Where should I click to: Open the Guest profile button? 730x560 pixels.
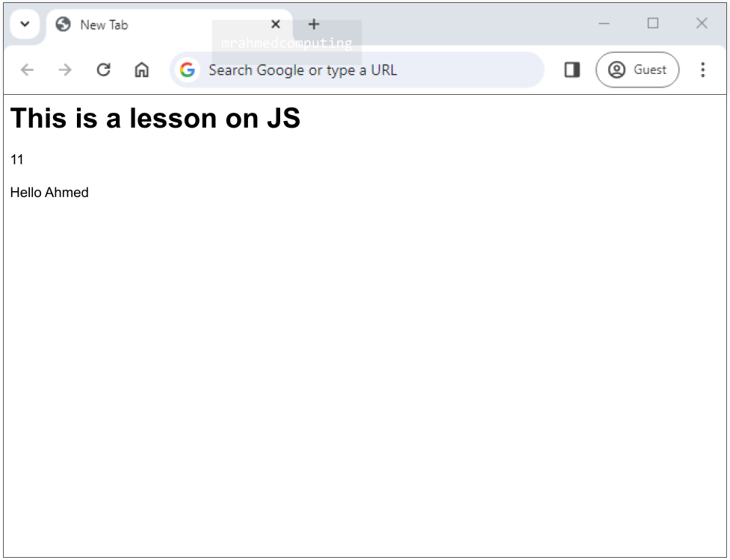pyautogui.click(x=637, y=69)
